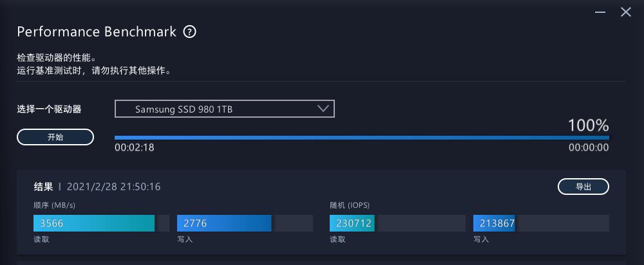Click the random write bar showing 213867
The height and width of the screenshot is (265, 644).
(x=495, y=223)
